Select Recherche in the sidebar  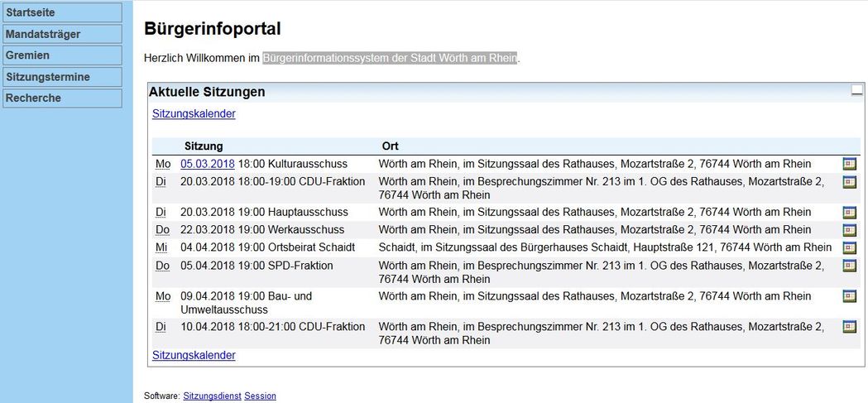point(62,98)
